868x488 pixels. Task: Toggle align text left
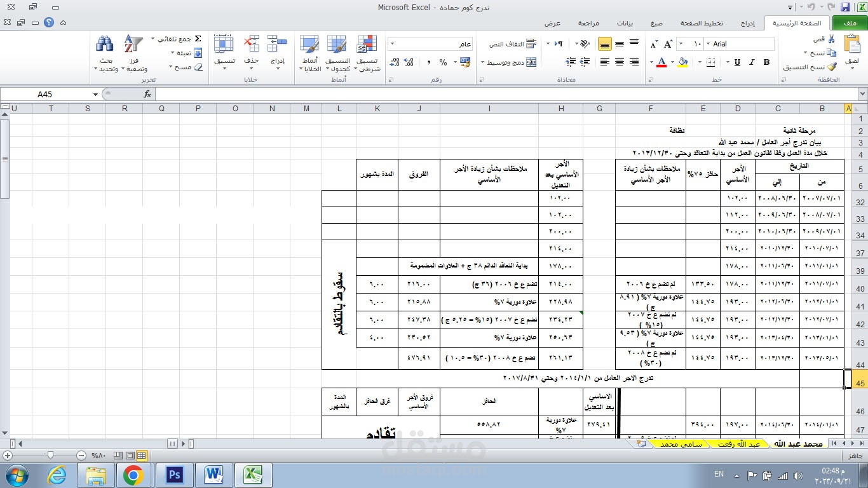[x=604, y=62]
